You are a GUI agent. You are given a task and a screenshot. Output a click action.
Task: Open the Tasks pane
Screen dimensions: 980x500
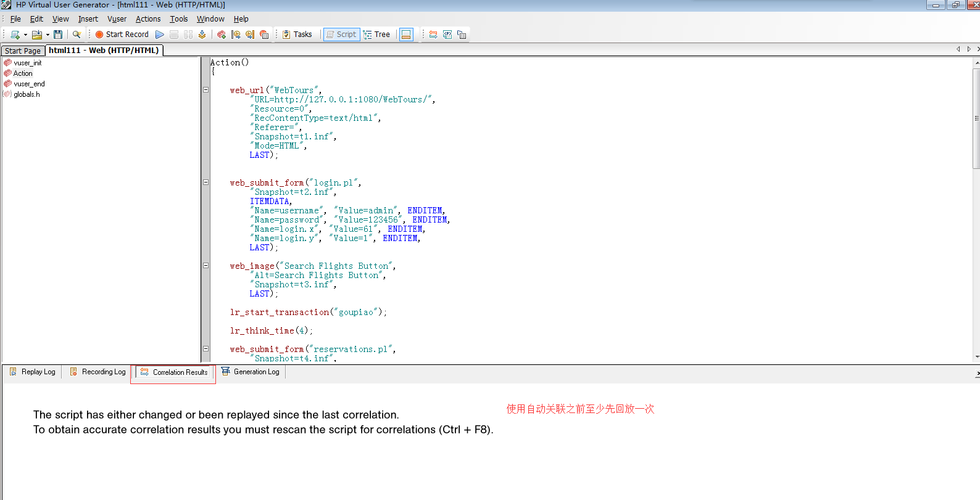coord(297,35)
